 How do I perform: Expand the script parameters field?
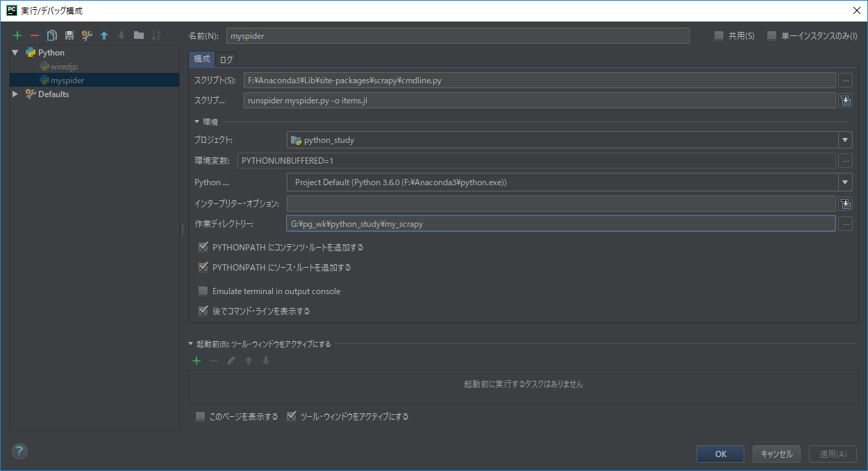pos(845,100)
